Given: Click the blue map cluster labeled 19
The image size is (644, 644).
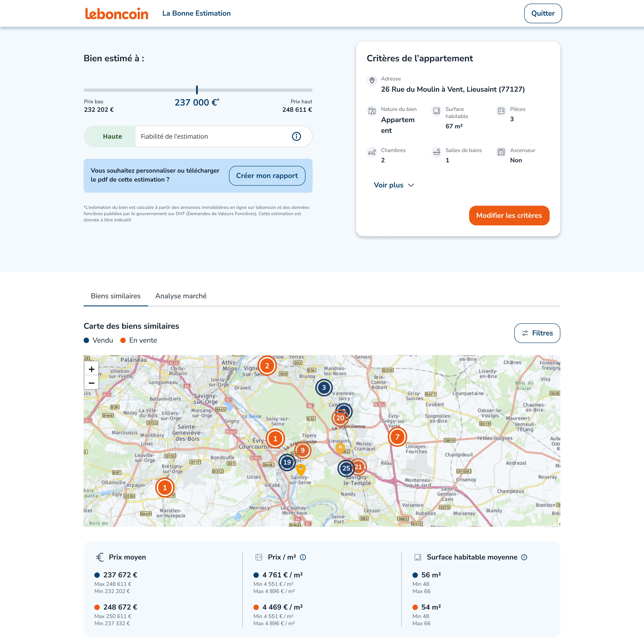Looking at the screenshot, I should [x=287, y=462].
